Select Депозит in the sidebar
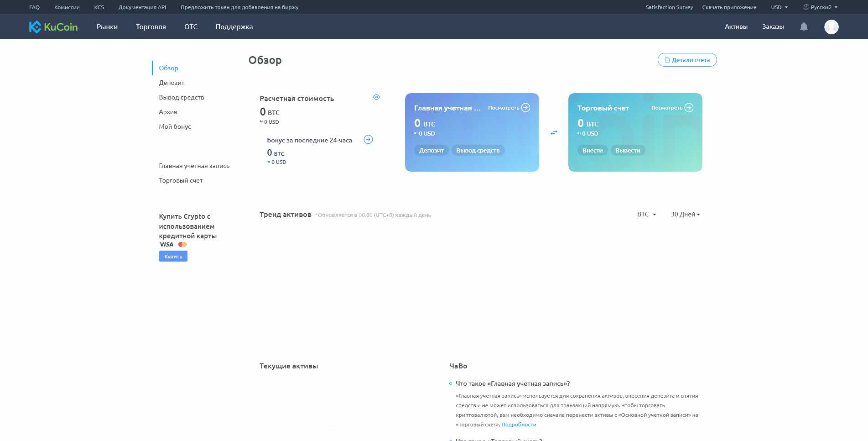 click(172, 83)
